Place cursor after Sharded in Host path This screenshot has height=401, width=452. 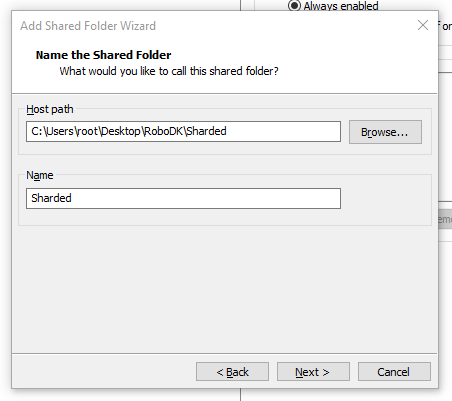227,131
